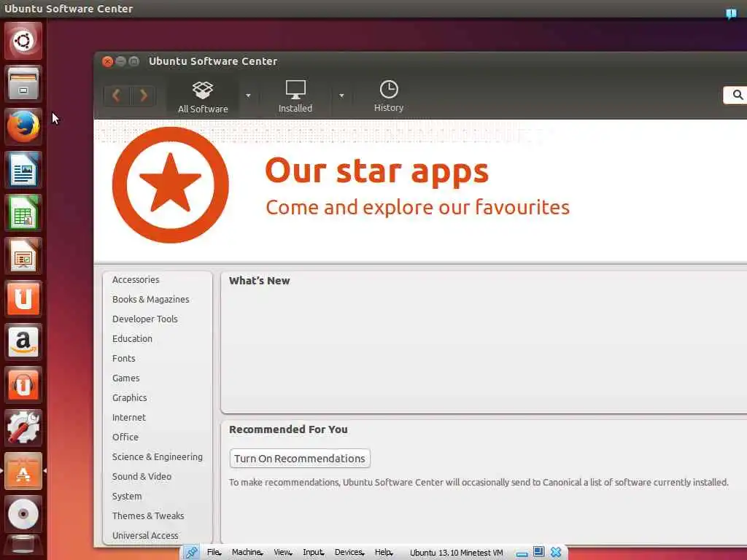Go back with the left arrow button
This screenshot has height=560, width=747.
coord(117,96)
